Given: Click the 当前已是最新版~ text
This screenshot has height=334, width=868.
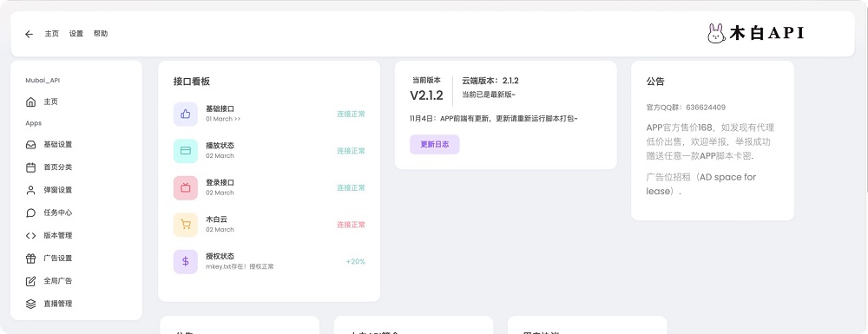Looking at the screenshot, I should (x=489, y=95).
